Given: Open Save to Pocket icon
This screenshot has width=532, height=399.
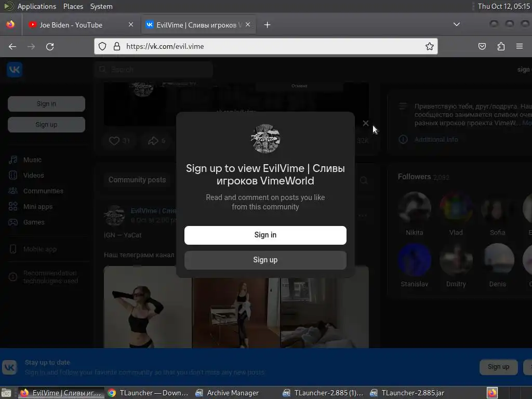Looking at the screenshot, I should (x=482, y=46).
